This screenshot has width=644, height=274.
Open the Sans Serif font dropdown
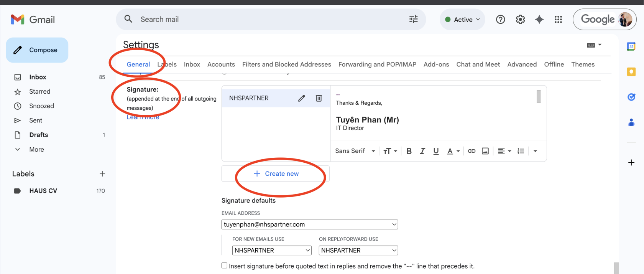click(355, 151)
